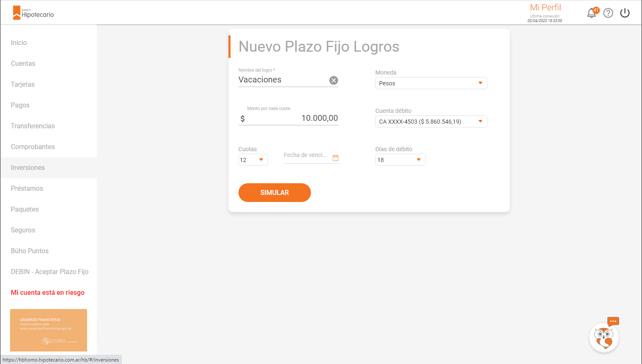
Task: Expand the Cuenta débito account dropdown
Action: pyautogui.click(x=431, y=122)
